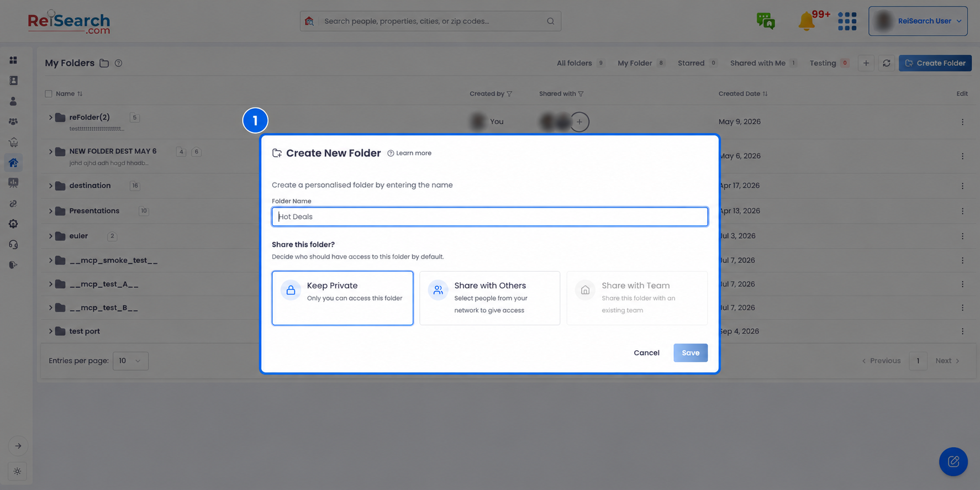Click the Save button in dialog
The width and height of the screenshot is (980, 490).
tap(690, 352)
